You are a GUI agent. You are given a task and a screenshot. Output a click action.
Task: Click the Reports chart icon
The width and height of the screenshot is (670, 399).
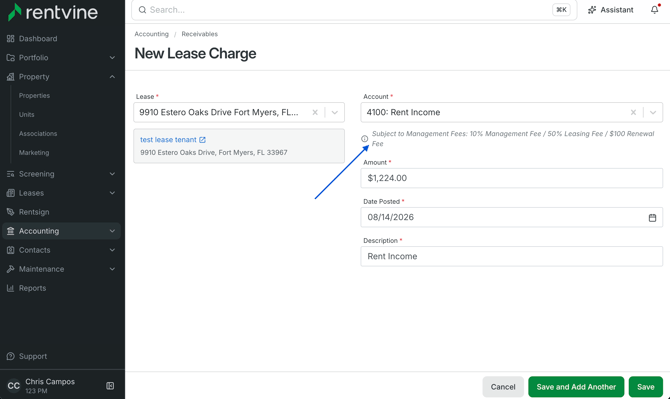[11, 288]
